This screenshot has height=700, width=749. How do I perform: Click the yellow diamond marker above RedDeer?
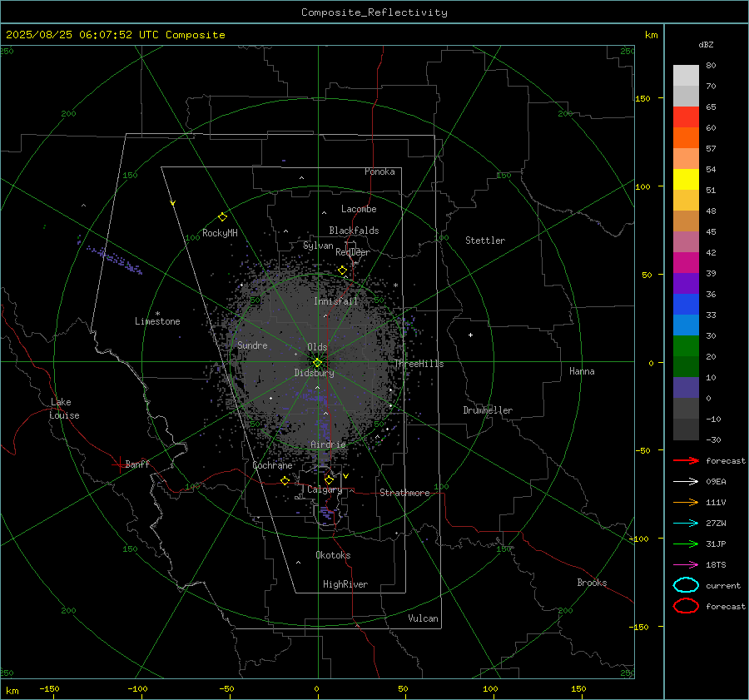point(343,271)
